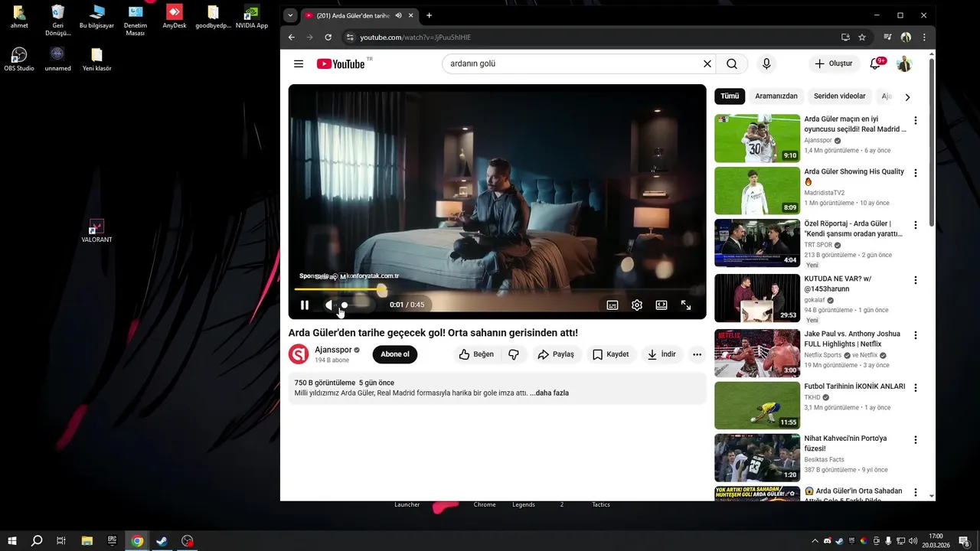Open options menu for 'Arda Güler maçın en iyi' video
Image resolution: width=980 pixels, height=551 pixels.
[x=915, y=121]
